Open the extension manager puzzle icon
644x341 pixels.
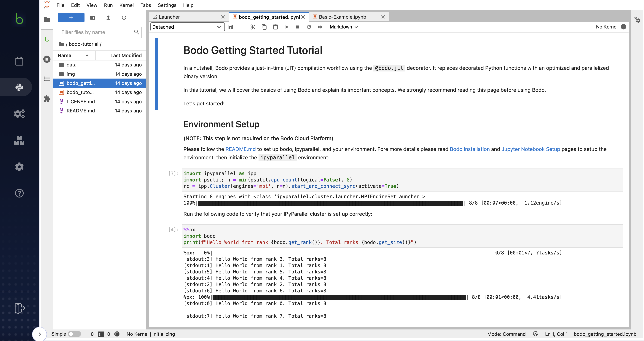point(47,99)
